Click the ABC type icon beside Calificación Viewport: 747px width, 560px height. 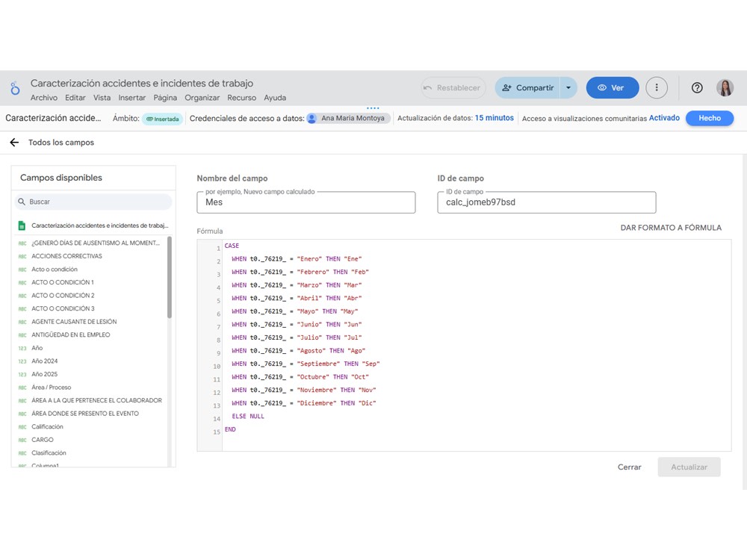click(x=22, y=427)
